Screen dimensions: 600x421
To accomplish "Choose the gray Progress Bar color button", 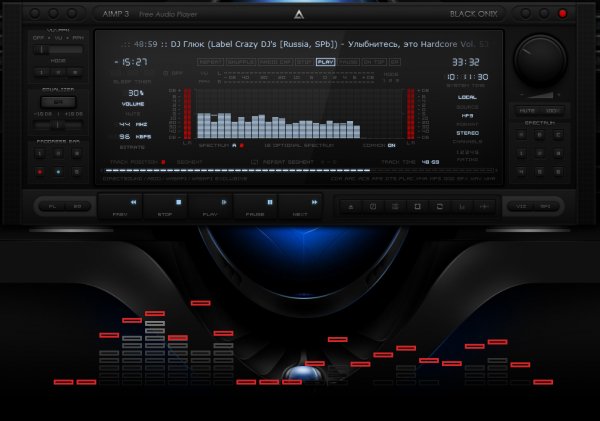I will coord(77,172).
